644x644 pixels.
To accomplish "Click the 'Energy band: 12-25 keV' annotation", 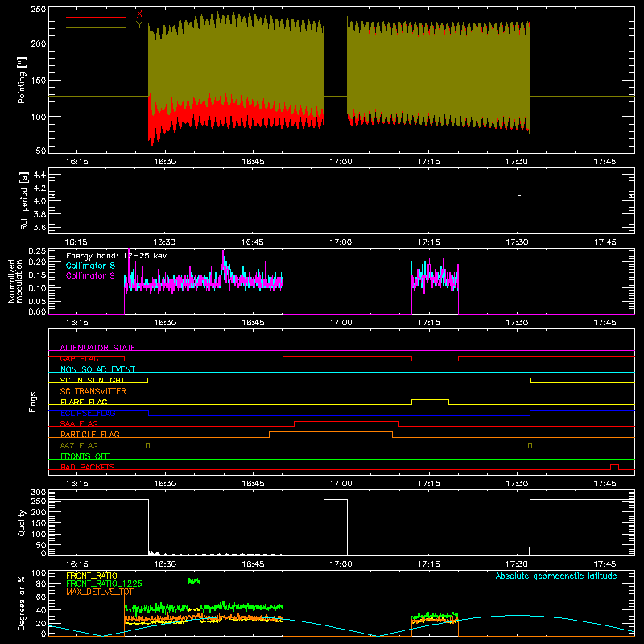I will (117, 256).
